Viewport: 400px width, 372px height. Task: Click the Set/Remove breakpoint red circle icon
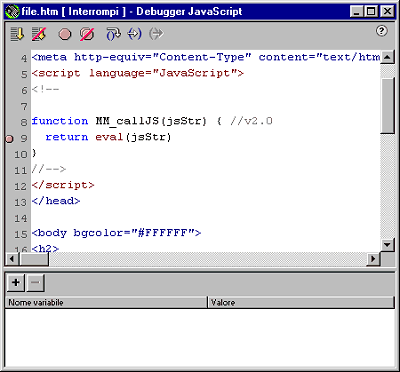(65, 34)
